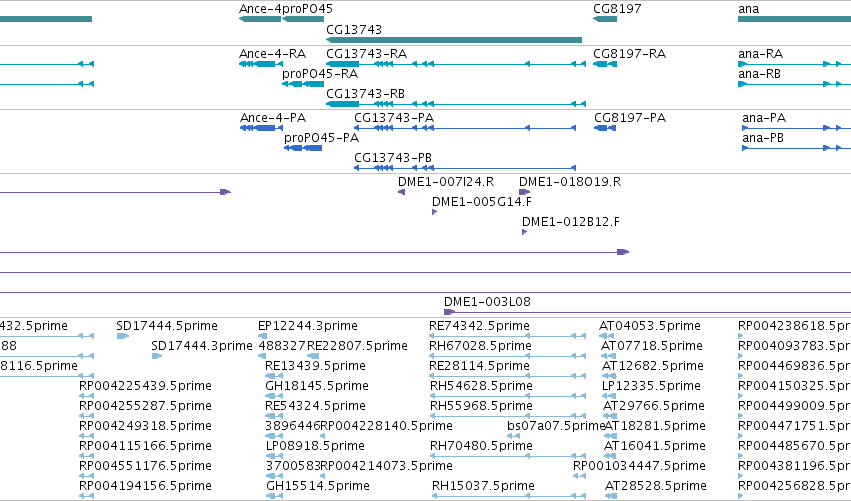Screen dimensions: 851x501
Task: Select the RP004469836.5prime EST label
Action: [x=795, y=366]
